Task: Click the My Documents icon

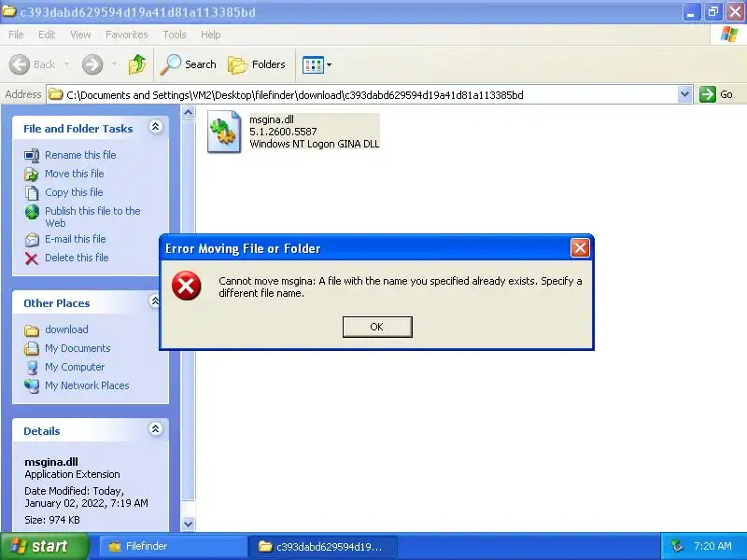Action: click(x=32, y=348)
